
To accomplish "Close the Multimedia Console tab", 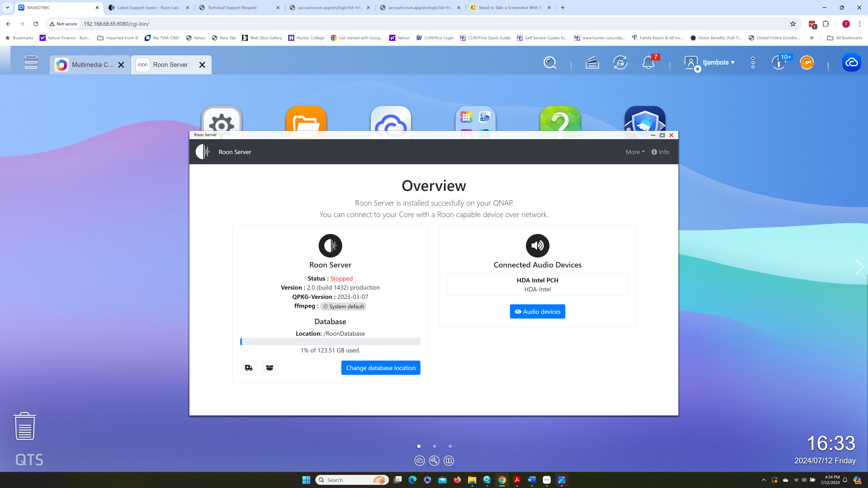I will pyautogui.click(x=121, y=65).
